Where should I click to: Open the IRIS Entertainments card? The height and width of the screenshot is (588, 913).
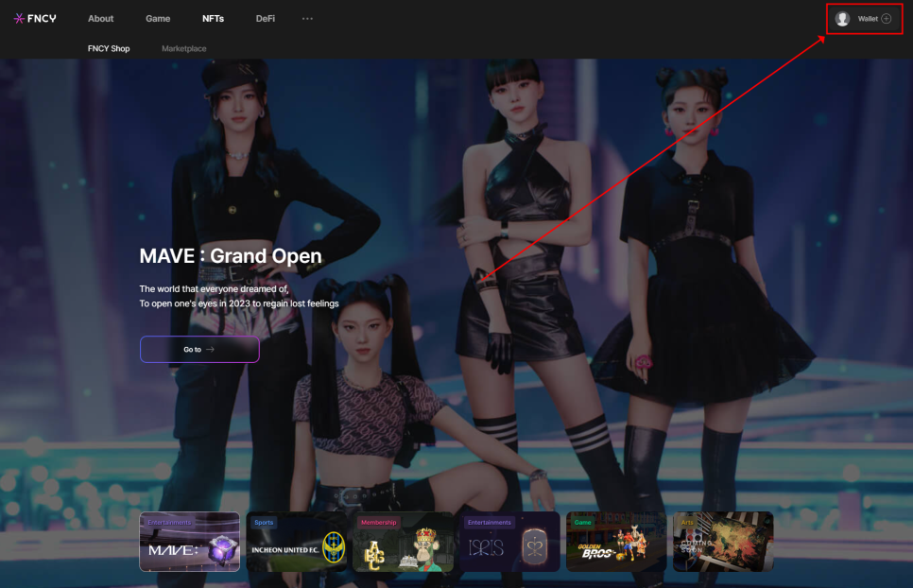click(509, 542)
